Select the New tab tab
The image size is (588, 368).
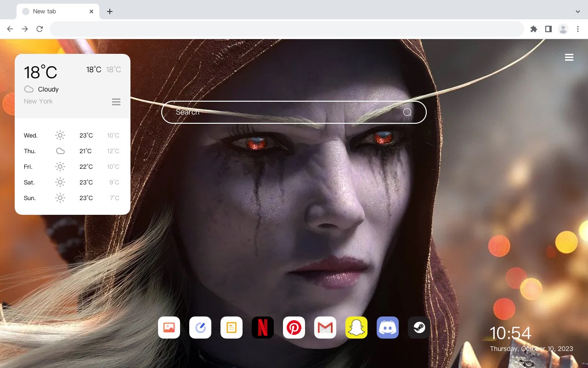58,11
